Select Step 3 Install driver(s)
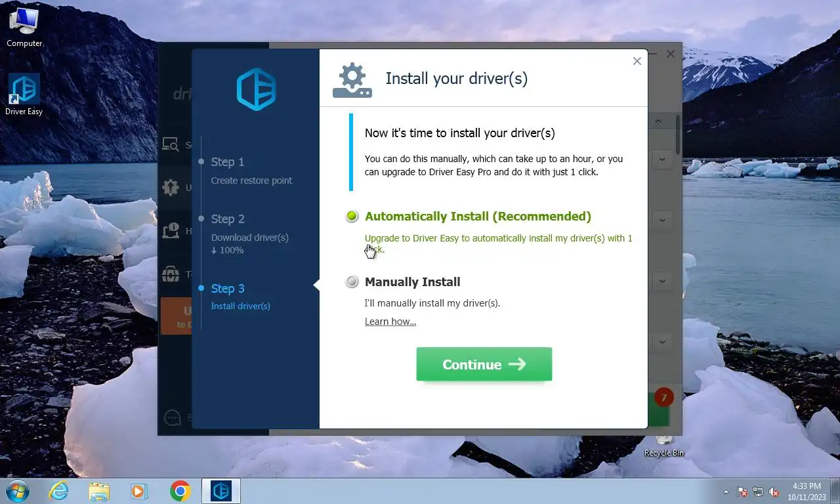The width and height of the screenshot is (840, 504). [x=240, y=297]
